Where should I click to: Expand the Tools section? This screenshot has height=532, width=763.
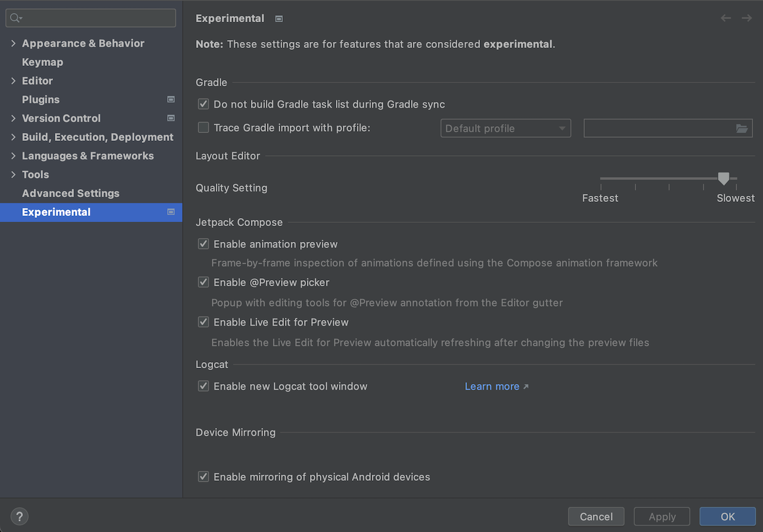[x=14, y=174]
